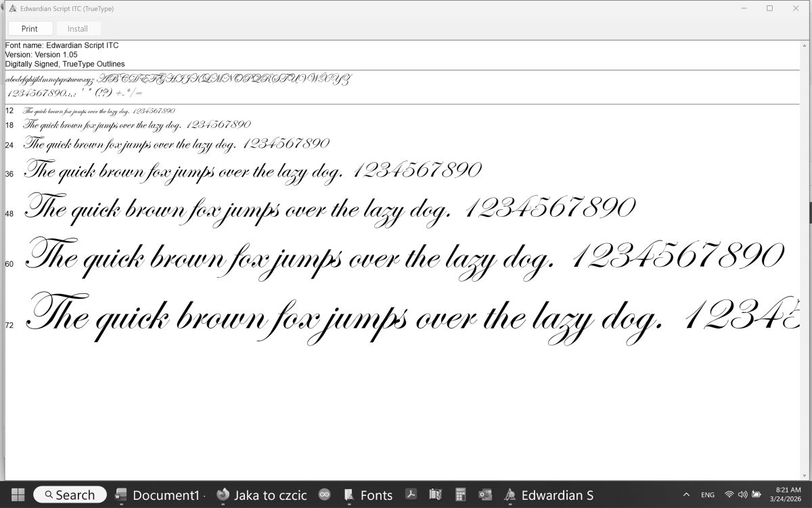Show hidden system tray icons
The width and height of the screenshot is (812, 508).
point(686,494)
